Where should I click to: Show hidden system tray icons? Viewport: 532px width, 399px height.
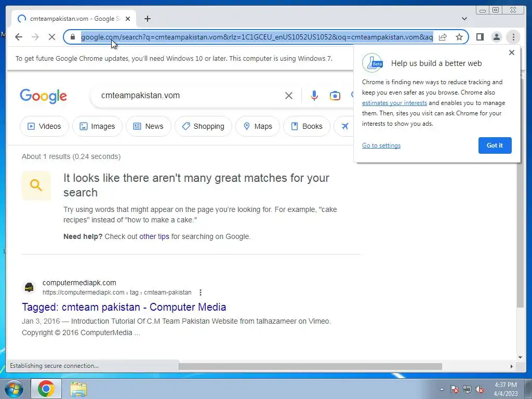tap(442, 389)
